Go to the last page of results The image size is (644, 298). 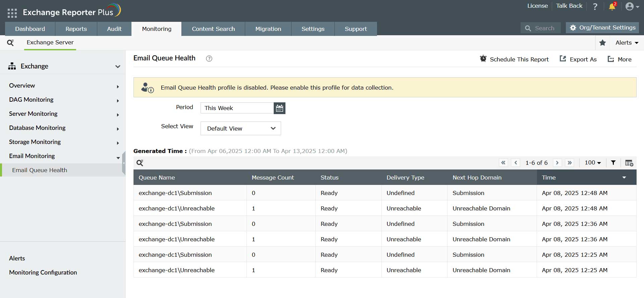coord(570,163)
